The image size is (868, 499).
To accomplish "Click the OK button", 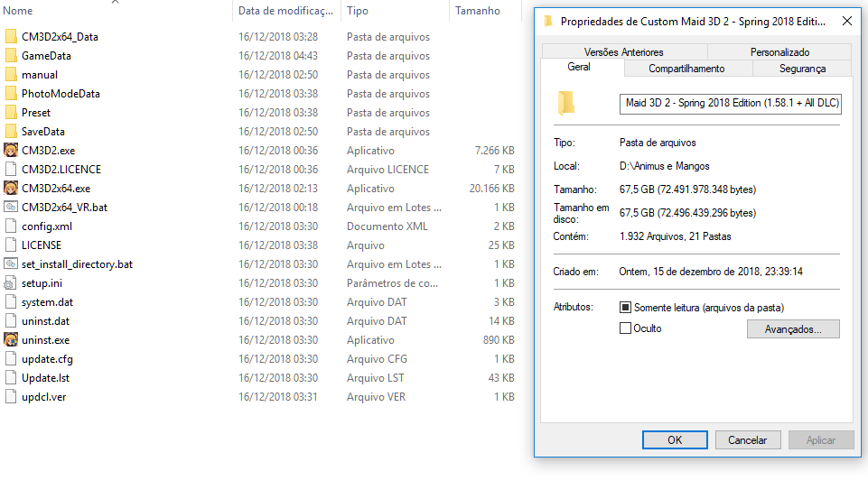I will pos(675,439).
